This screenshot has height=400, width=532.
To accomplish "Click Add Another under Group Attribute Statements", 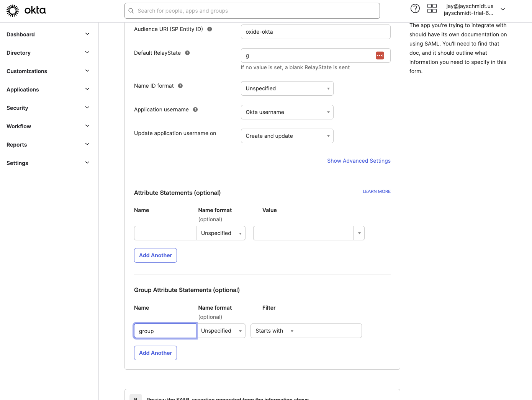I will pyautogui.click(x=155, y=353).
